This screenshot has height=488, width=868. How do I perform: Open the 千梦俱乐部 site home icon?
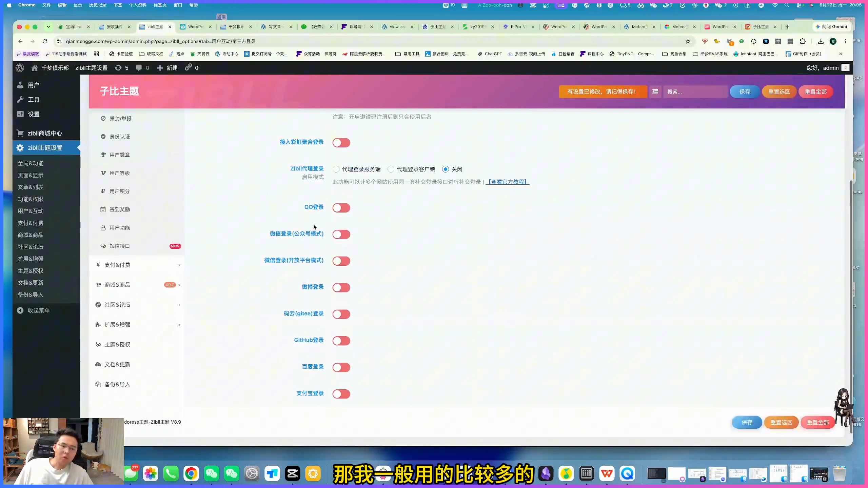click(34, 68)
